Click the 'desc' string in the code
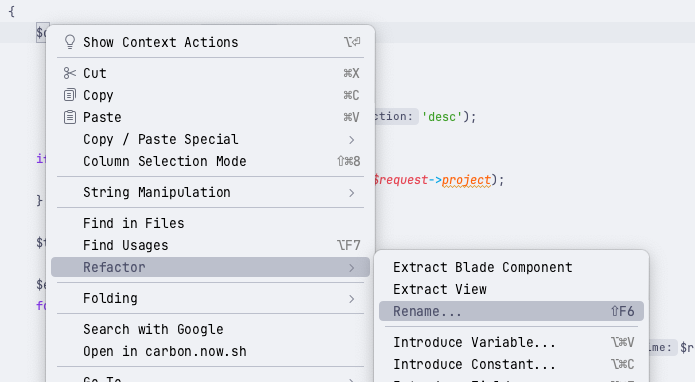 point(442,117)
